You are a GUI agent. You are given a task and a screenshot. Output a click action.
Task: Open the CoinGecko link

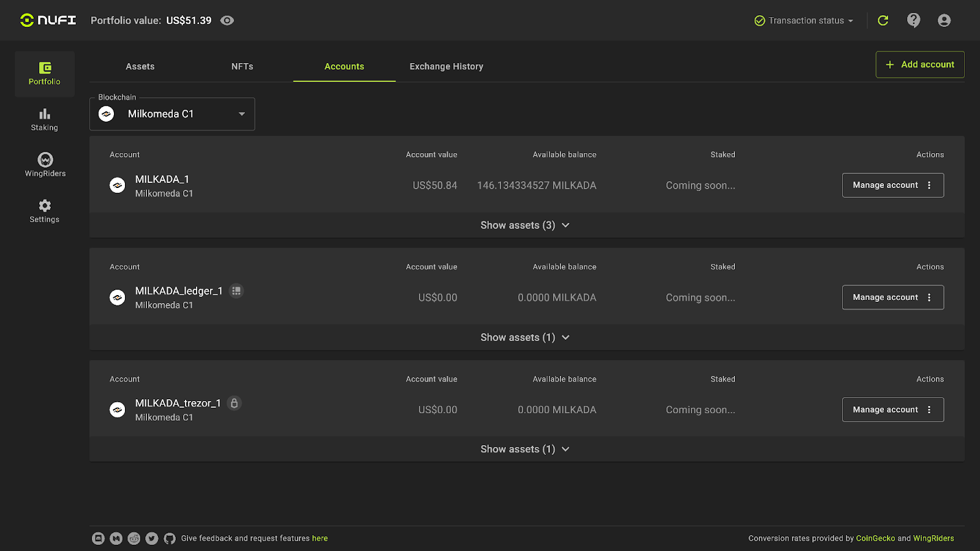pyautogui.click(x=875, y=539)
